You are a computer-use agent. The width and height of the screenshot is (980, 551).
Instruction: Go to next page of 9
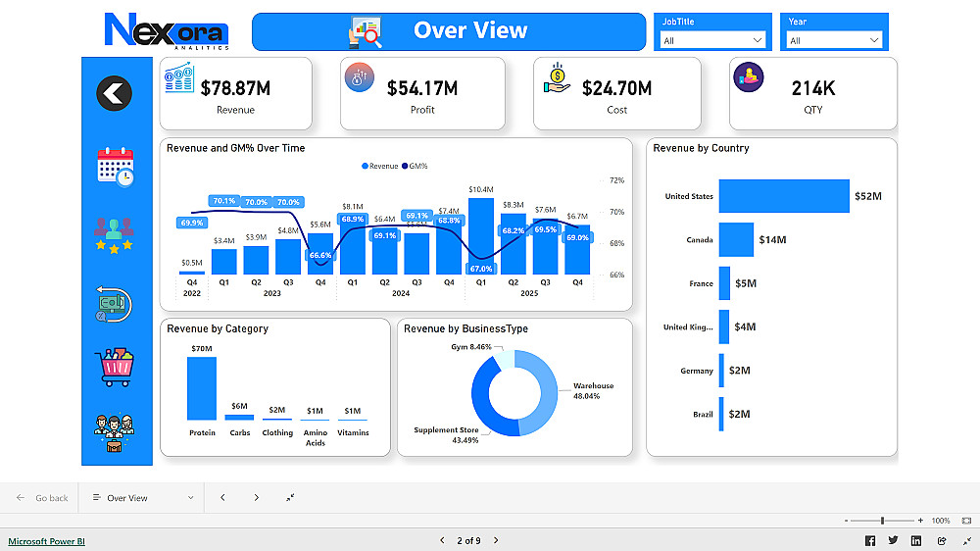point(496,540)
